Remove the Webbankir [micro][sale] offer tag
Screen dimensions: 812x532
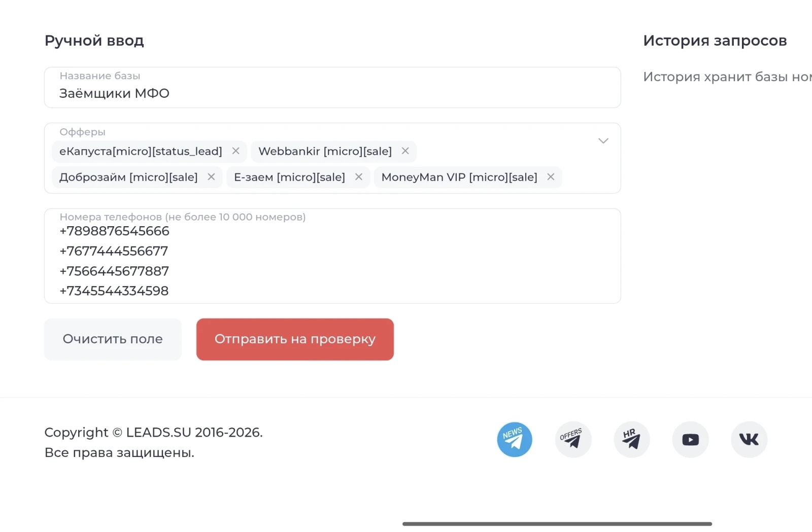point(405,151)
